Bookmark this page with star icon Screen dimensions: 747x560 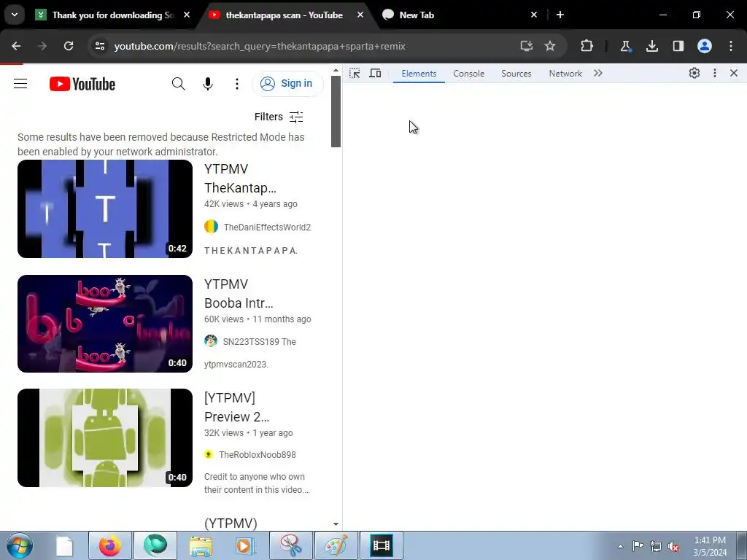point(550,46)
